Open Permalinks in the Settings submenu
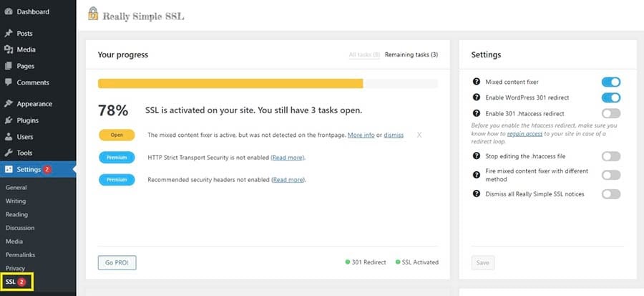The width and height of the screenshot is (644, 296). (x=19, y=255)
